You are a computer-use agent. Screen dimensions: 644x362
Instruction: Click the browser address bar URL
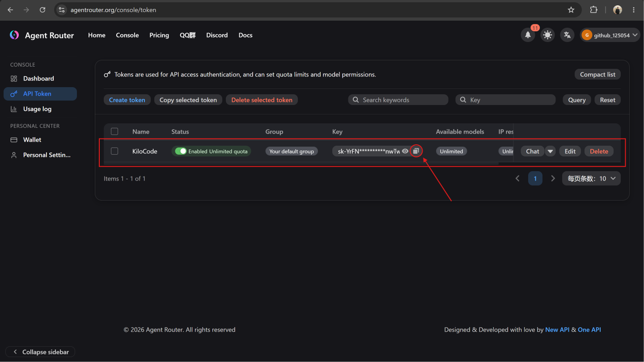pyautogui.click(x=113, y=10)
